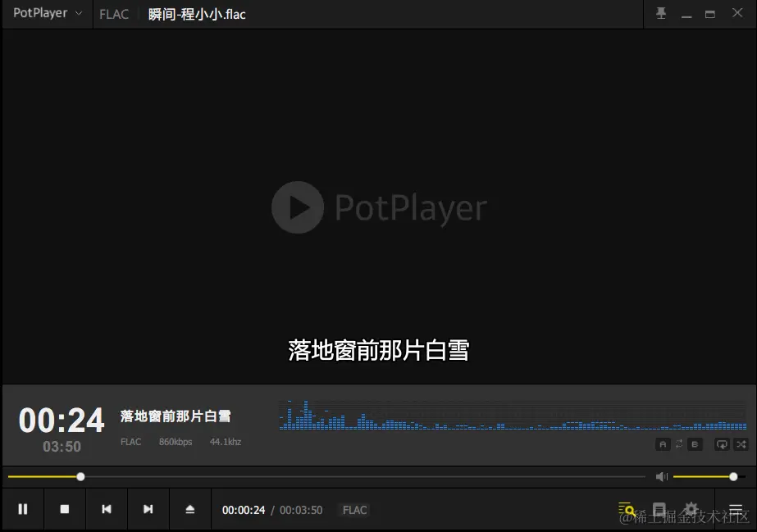Click the lyric line in the info panel
The height and width of the screenshot is (532, 757).
[x=176, y=416]
